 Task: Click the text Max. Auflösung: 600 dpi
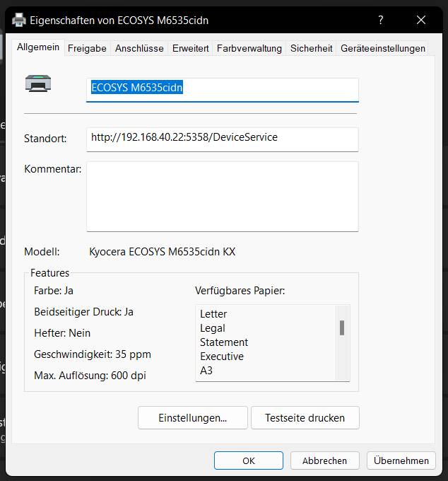(90, 375)
